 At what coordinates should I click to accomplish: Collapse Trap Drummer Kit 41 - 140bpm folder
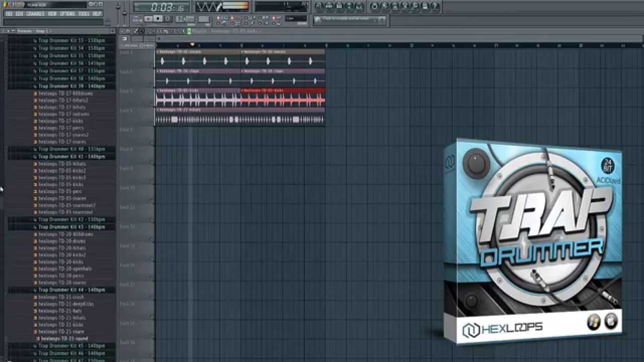click(72, 157)
